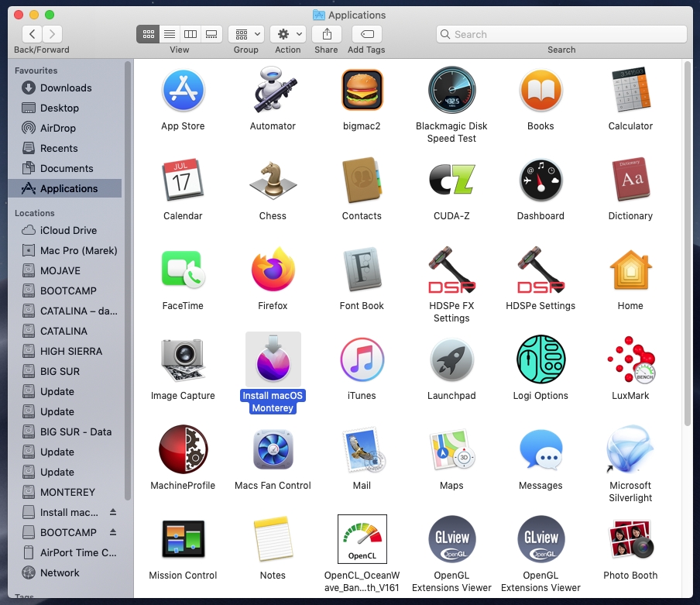Select the HDSPe FX Settings icon
700x605 pixels.
451,270
